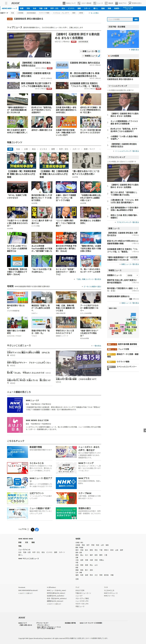This screenshot has height=644, width=146.
Task: Play the top story video of 石破首相
Action: 29,45
